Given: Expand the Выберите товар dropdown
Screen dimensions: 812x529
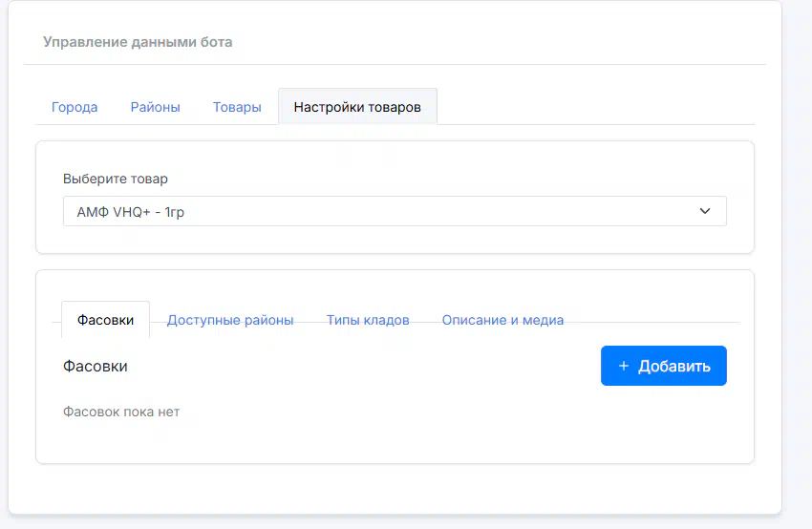Looking at the screenshot, I should point(395,211).
